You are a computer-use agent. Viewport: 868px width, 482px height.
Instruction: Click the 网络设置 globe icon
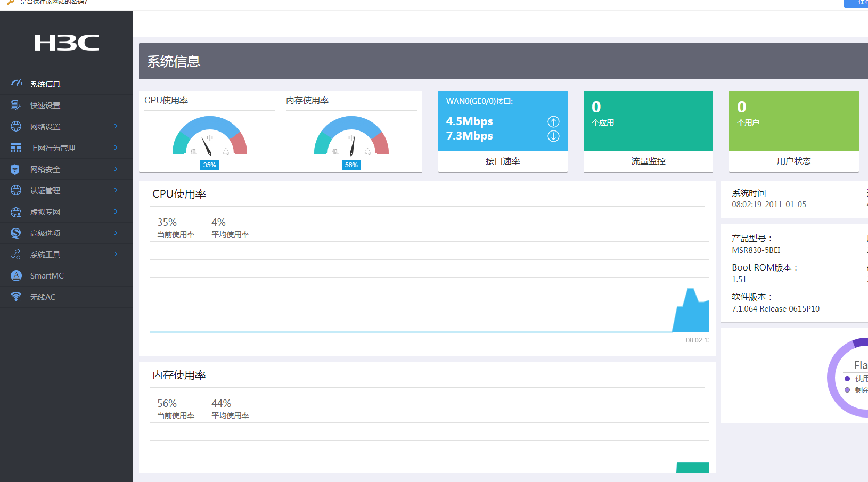click(x=16, y=126)
